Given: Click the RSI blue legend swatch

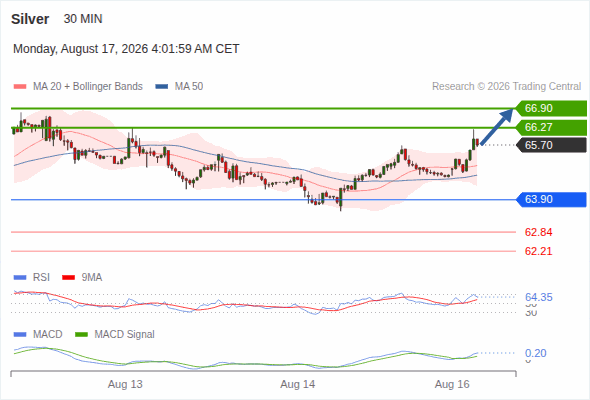Looking at the screenshot, I should coord(20,278).
